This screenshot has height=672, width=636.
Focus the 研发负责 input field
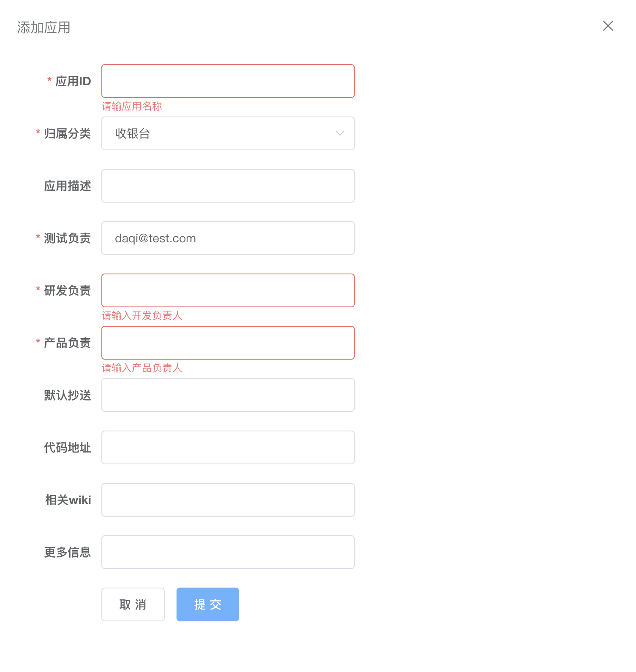228,290
